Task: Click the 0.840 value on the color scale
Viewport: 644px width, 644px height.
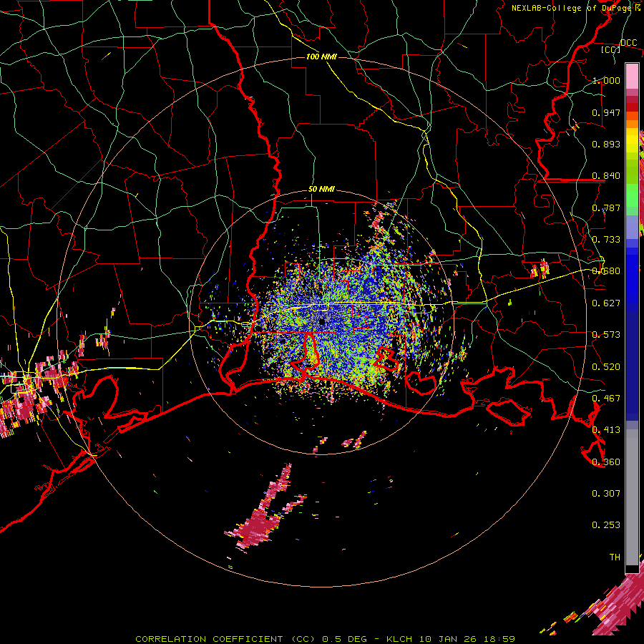Action: 606,175
